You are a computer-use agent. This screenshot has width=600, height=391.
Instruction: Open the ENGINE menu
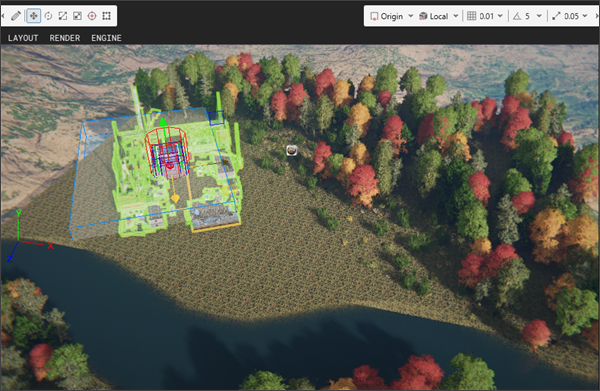click(106, 38)
